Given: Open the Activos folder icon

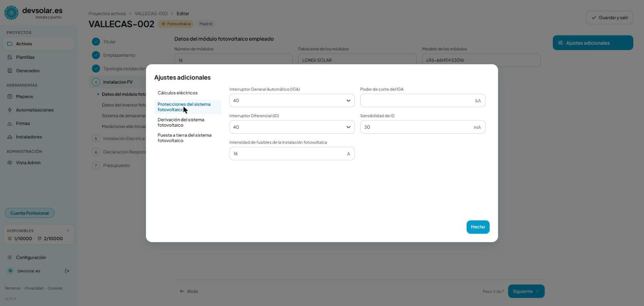Looking at the screenshot, I should 10,44.
